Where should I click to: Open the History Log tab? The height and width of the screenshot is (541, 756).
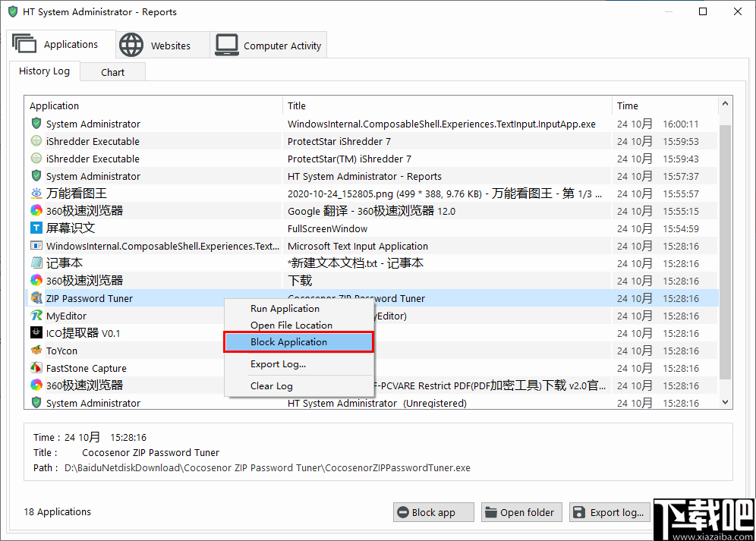pos(45,71)
